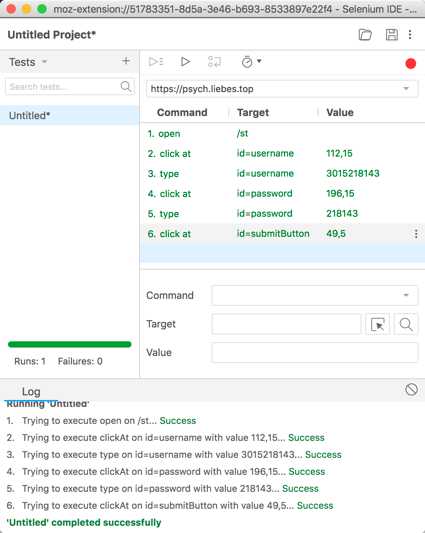Close the window with red button
The height and width of the screenshot is (533, 425).
point(11,9)
